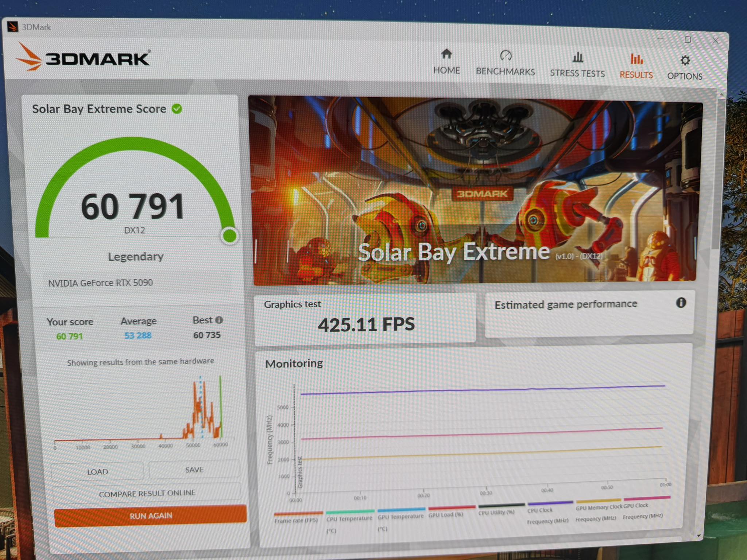Click the scrollbar down arrow at bottom right

click(700, 535)
